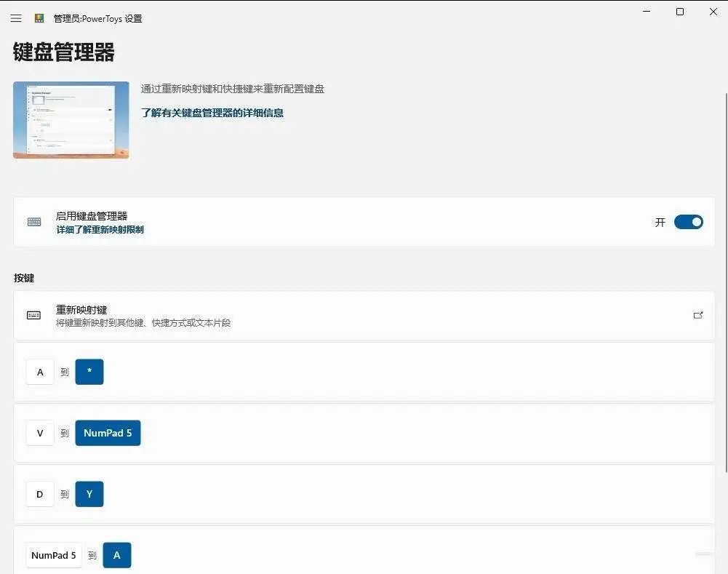Open remap keys editor via external-window icon
This screenshot has height=574, width=728.
[698, 315]
